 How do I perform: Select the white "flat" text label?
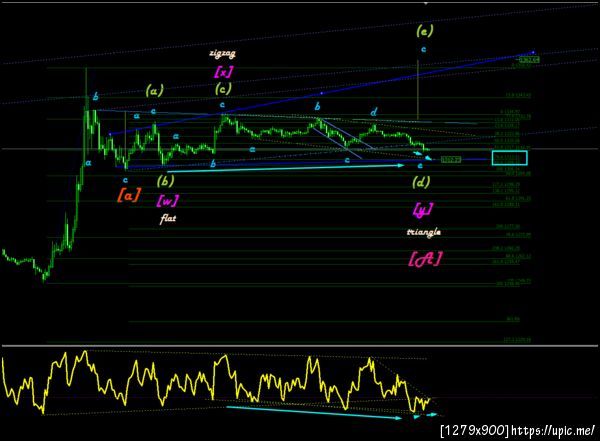(168, 219)
